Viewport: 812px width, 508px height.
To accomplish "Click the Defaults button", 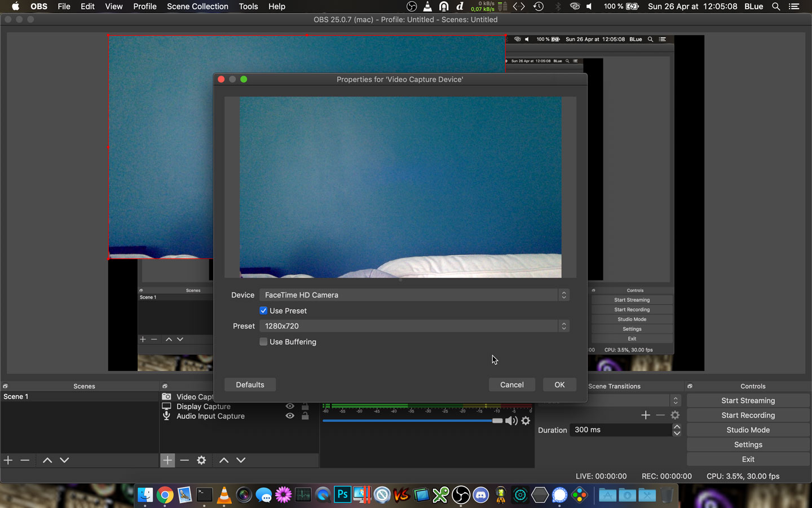I will (250, 384).
